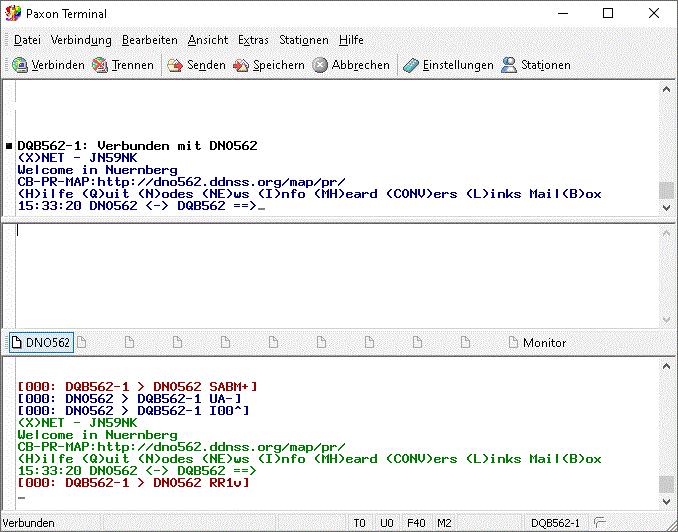678x532 pixels.
Task: Select the empty channel tab left of Monitor
Action: (x=465, y=343)
